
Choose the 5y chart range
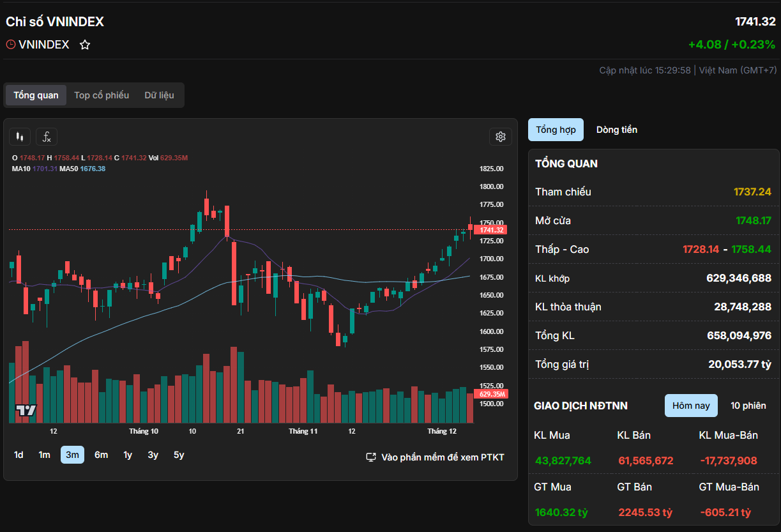tap(179, 455)
